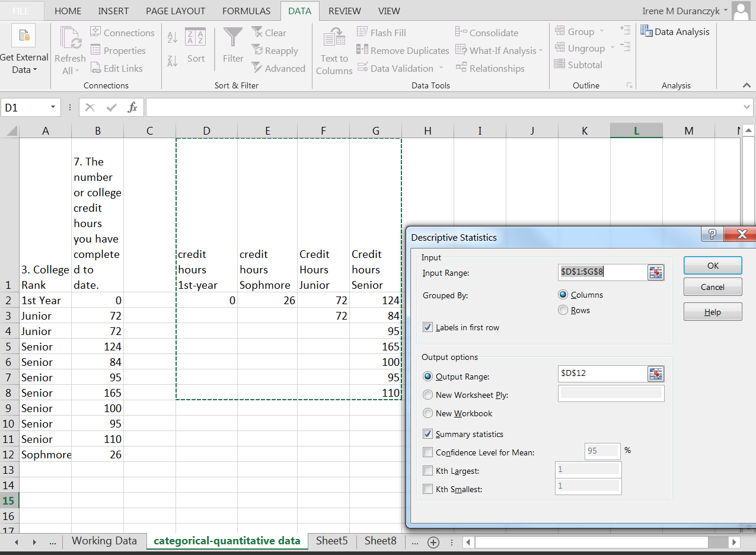Screen dimensions: 756x555
Task: Enable Confidence Level for Mean checkbox
Action: pyautogui.click(x=428, y=452)
